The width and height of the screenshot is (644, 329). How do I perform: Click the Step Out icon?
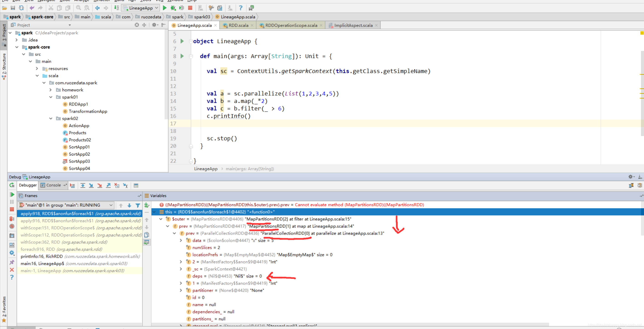coord(108,185)
